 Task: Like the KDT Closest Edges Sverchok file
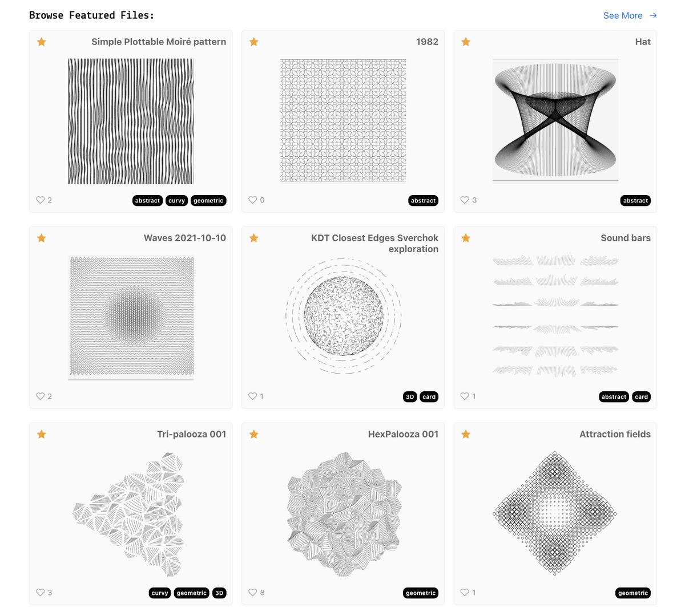pos(253,396)
